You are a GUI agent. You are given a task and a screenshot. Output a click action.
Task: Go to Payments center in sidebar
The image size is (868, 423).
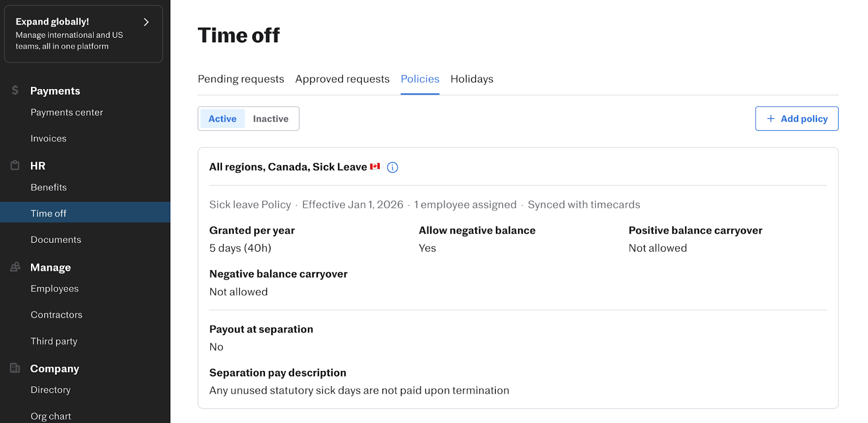67,112
